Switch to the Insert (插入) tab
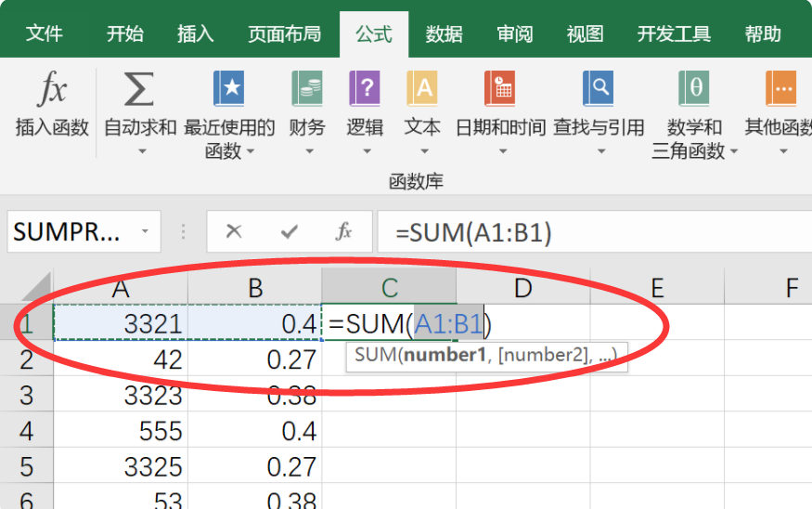 point(195,33)
